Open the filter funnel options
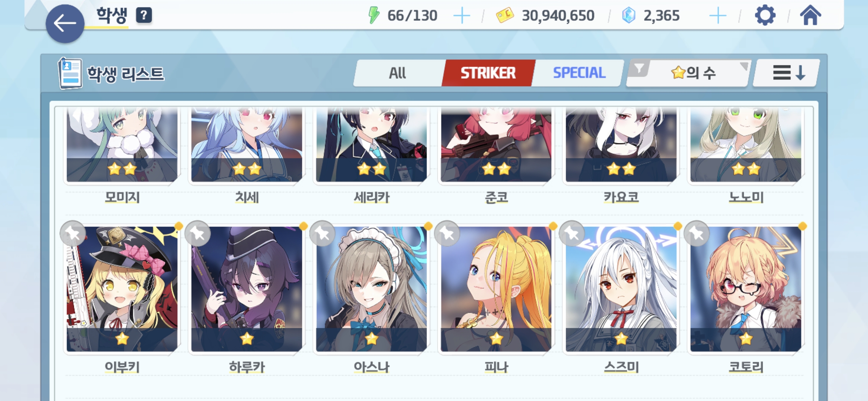The height and width of the screenshot is (401, 868). (x=639, y=69)
